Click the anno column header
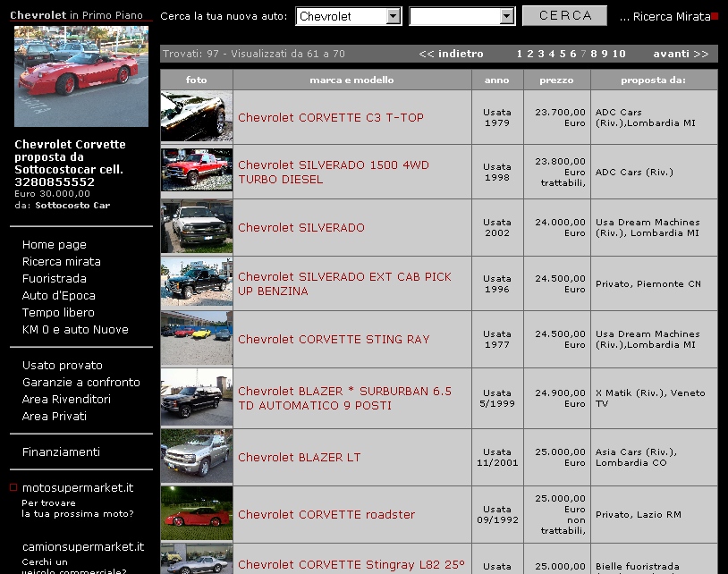The height and width of the screenshot is (574, 728). [x=498, y=80]
